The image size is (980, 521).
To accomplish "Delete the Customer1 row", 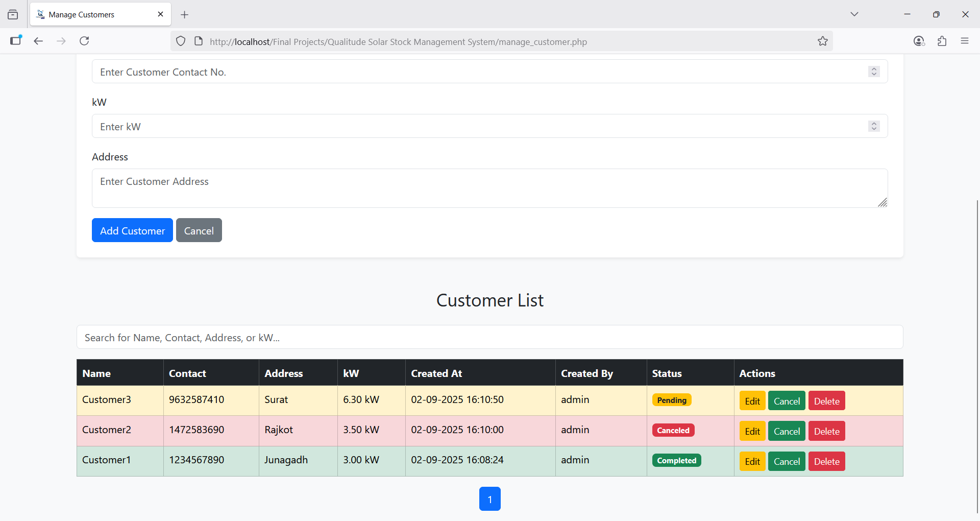I will (x=826, y=461).
